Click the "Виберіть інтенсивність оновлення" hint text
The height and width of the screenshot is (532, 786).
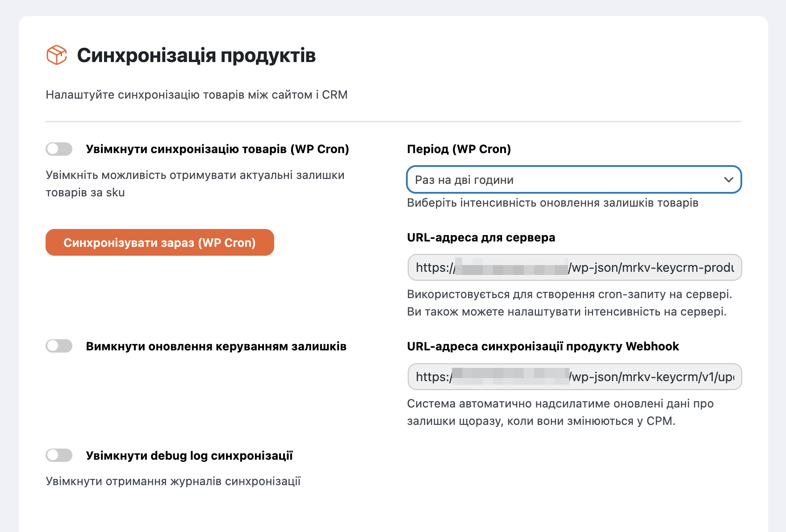pos(552,203)
